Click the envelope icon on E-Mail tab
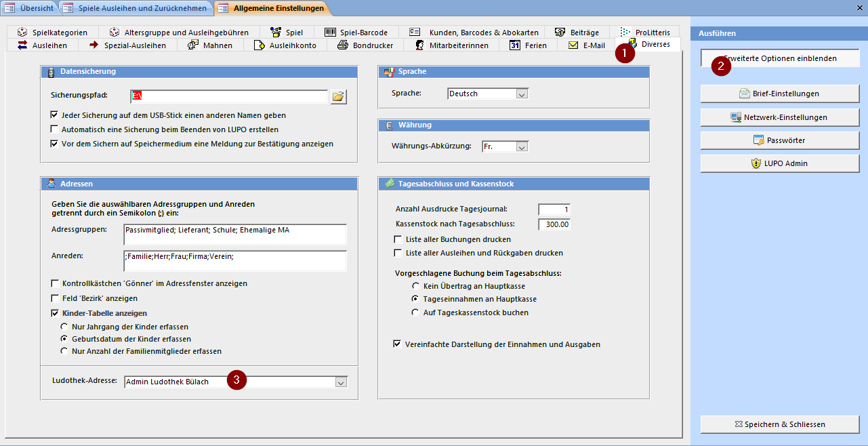This screenshot has height=446, width=868. point(573,45)
